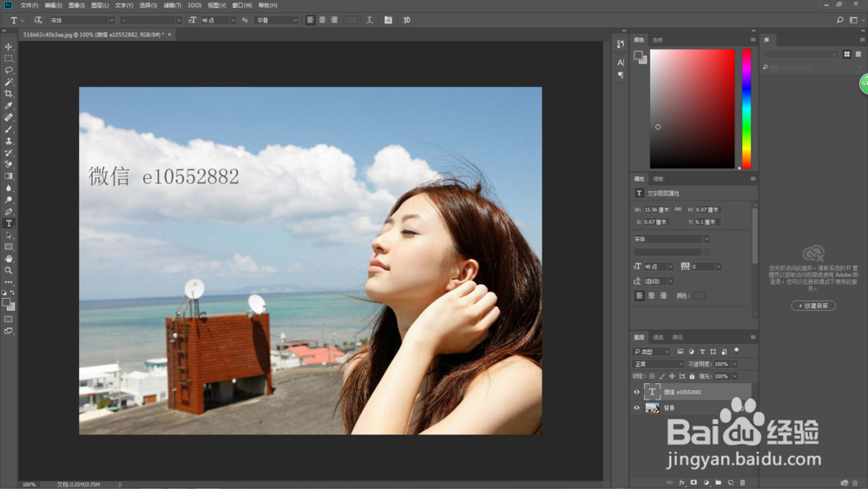The height and width of the screenshot is (489, 868).
Task: Click the 创建新库 button
Action: tap(813, 306)
